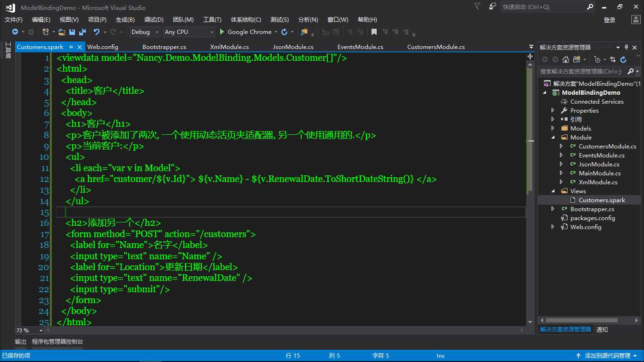
Task: Click the Visual Studio logo icon
Action: (x=10, y=7)
